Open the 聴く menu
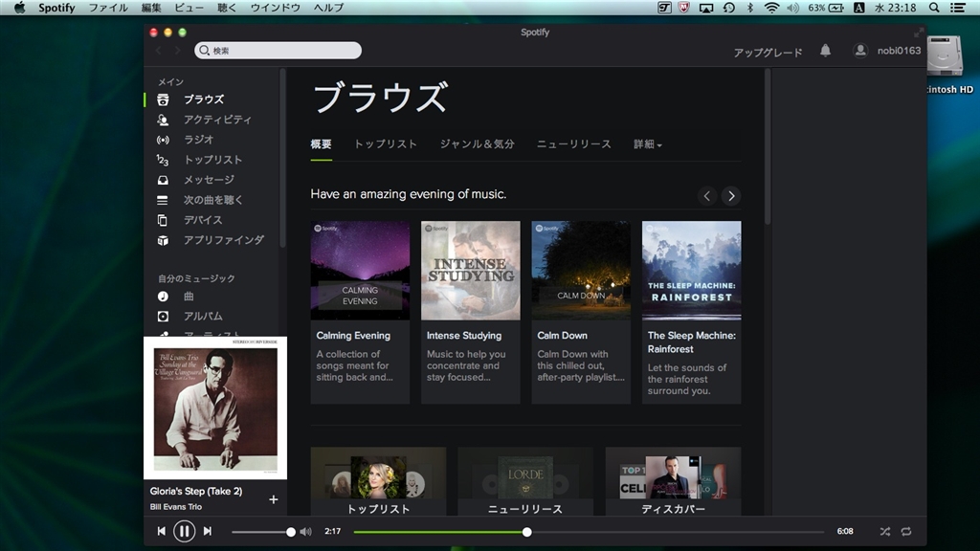 pyautogui.click(x=227, y=8)
